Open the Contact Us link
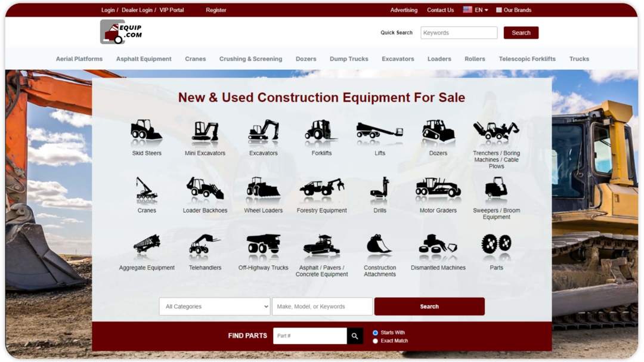 (x=440, y=10)
